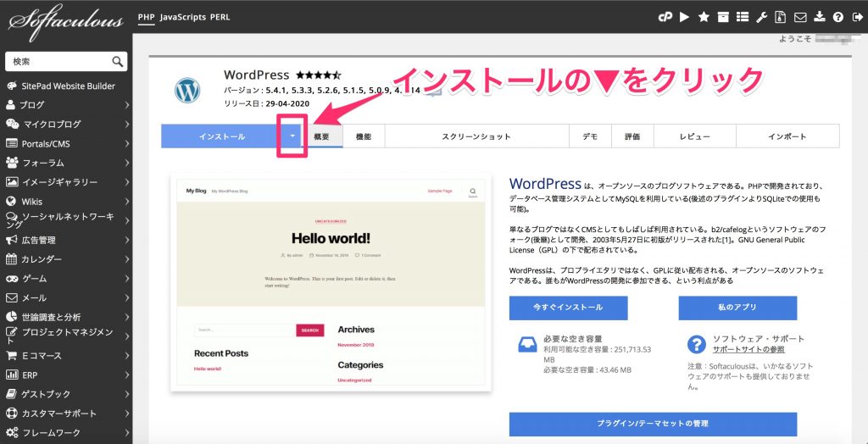
Task: Click the logout arrow icon
Action: coord(856,17)
